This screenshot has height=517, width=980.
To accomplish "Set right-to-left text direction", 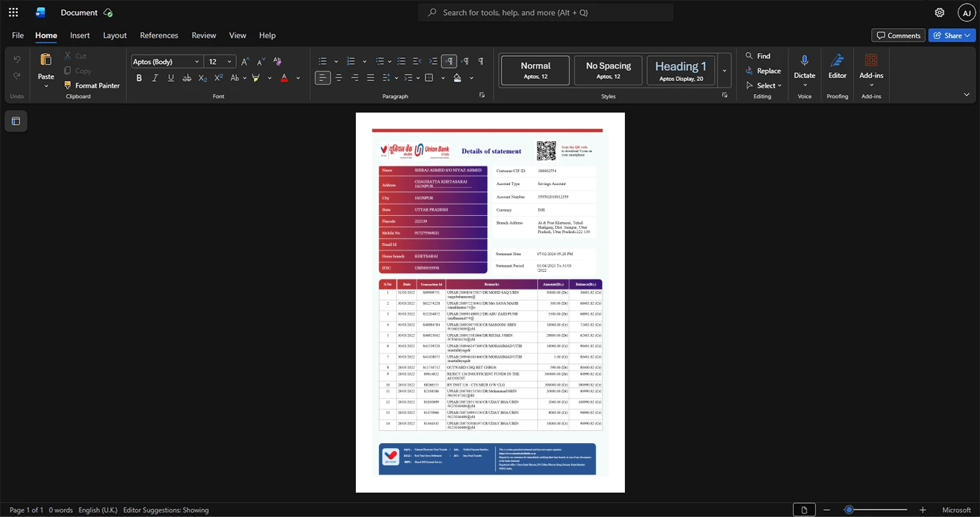I will point(465,62).
